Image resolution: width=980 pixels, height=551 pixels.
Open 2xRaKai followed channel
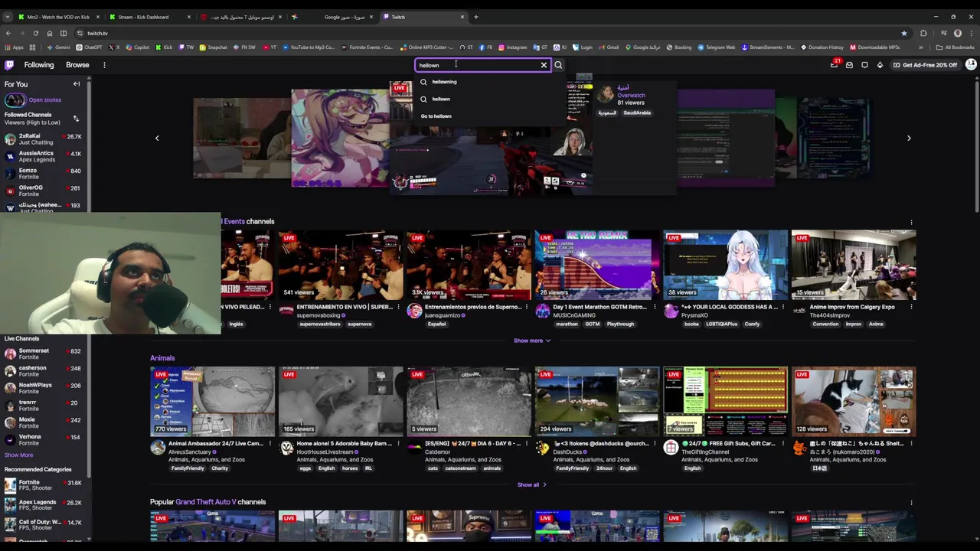pos(43,139)
